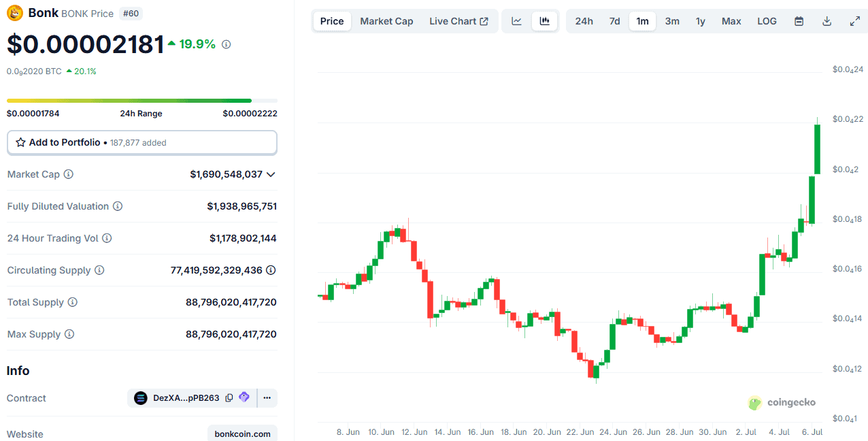The height and width of the screenshot is (441, 868).
Task: Select the line chart icon
Action: 517,21
